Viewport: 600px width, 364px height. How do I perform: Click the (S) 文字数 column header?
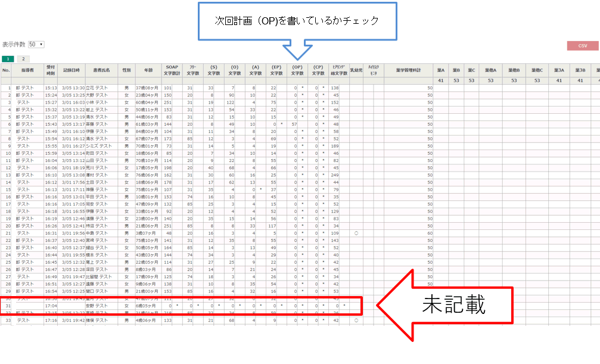tap(213, 70)
